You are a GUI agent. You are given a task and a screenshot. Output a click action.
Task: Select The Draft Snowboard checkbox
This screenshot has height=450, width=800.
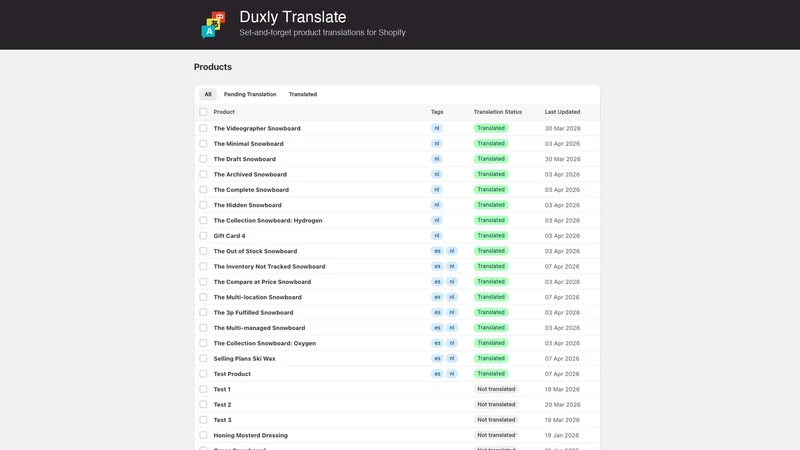[x=203, y=159]
